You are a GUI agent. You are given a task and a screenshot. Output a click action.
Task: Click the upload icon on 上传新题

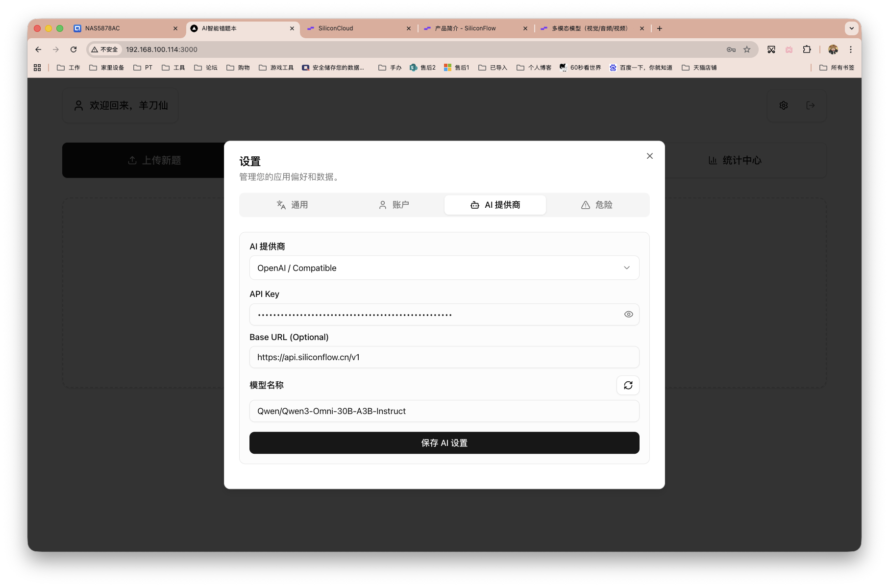(131, 160)
